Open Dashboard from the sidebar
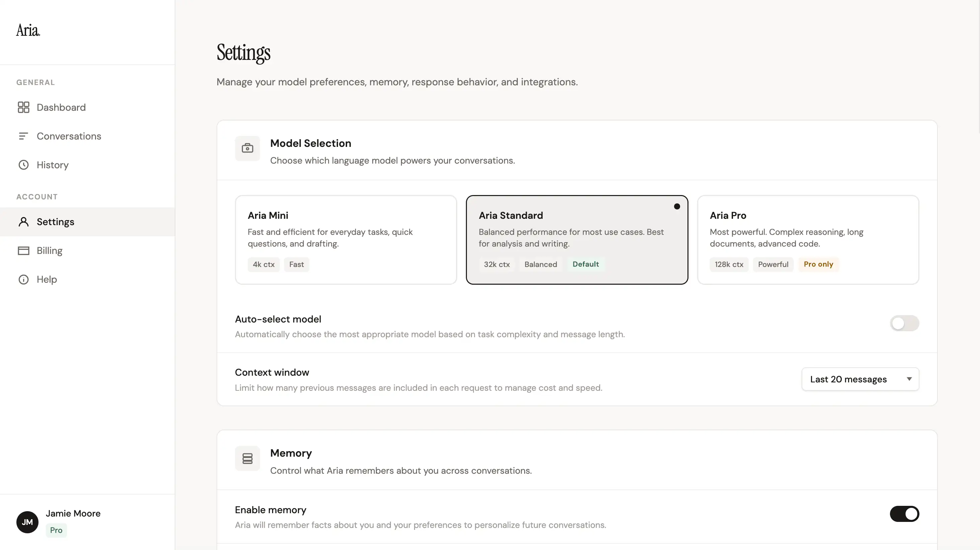 tap(87, 107)
